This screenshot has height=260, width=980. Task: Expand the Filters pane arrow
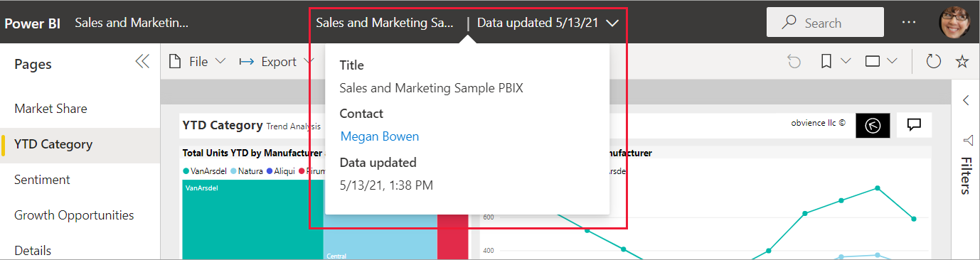click(x=966, y=100)
